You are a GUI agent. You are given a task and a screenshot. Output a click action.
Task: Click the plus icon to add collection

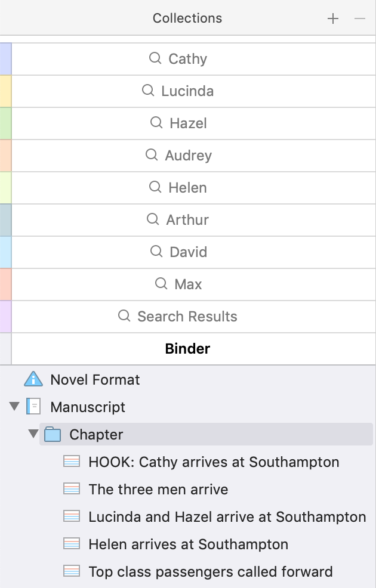pos(333,18)
